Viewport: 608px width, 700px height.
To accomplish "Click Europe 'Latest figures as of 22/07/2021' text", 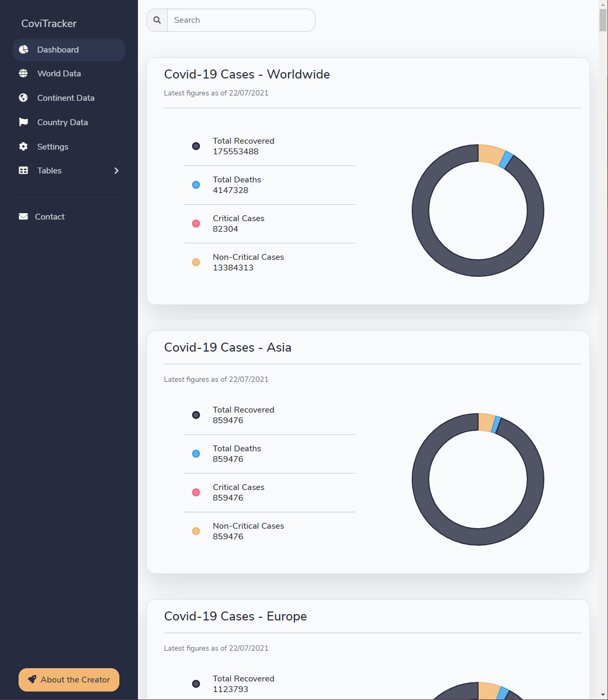I will (216, 648).
